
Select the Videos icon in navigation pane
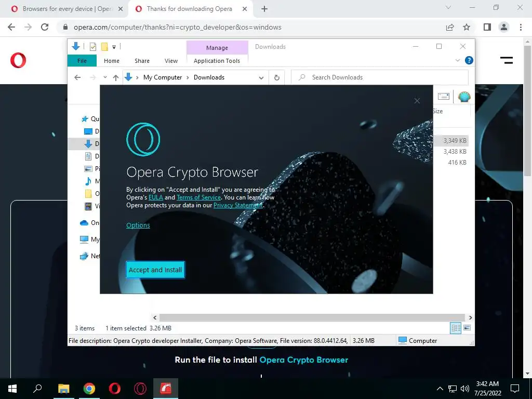(x=88, y=206)
